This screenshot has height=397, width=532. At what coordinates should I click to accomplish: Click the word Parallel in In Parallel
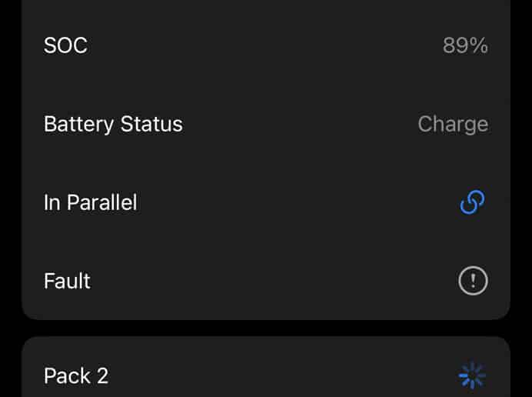point(101,203)
